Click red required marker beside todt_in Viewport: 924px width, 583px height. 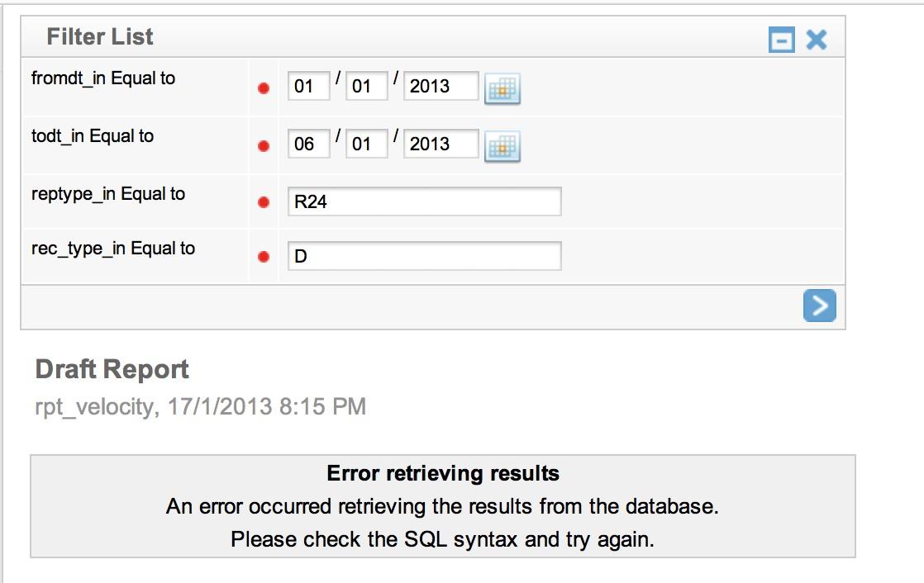point(264,146)
